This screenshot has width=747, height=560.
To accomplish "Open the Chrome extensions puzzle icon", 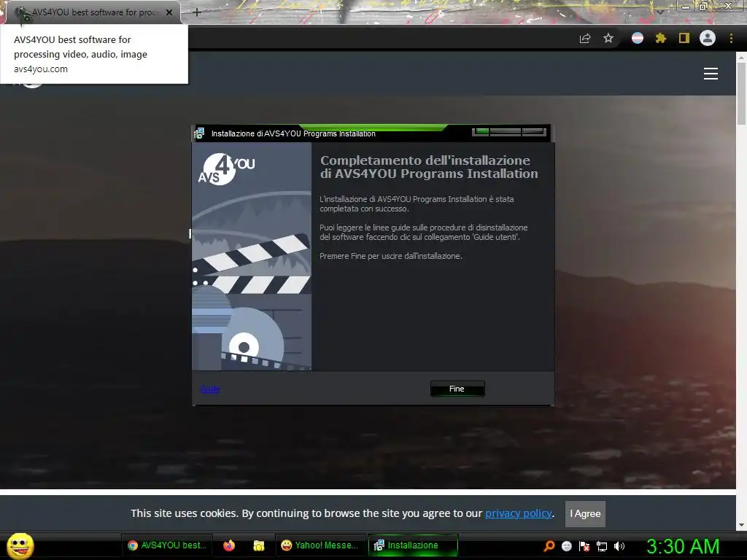I will [x=660, y=38].
